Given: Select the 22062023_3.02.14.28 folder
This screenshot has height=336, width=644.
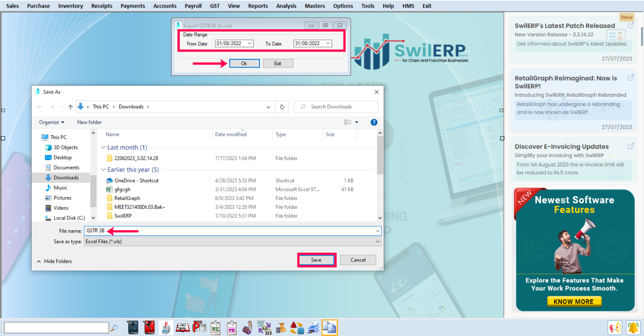Looking at the screenshot, I should point(136,158).
